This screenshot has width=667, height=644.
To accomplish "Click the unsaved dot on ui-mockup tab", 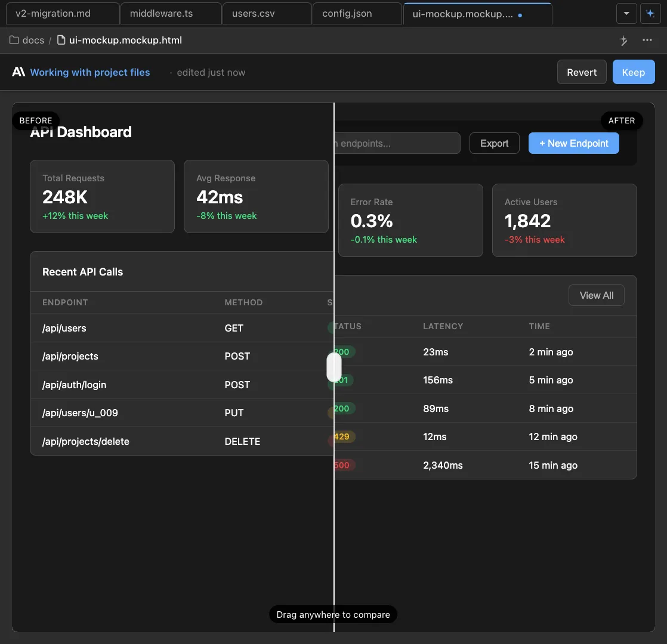I will point(520,16).
